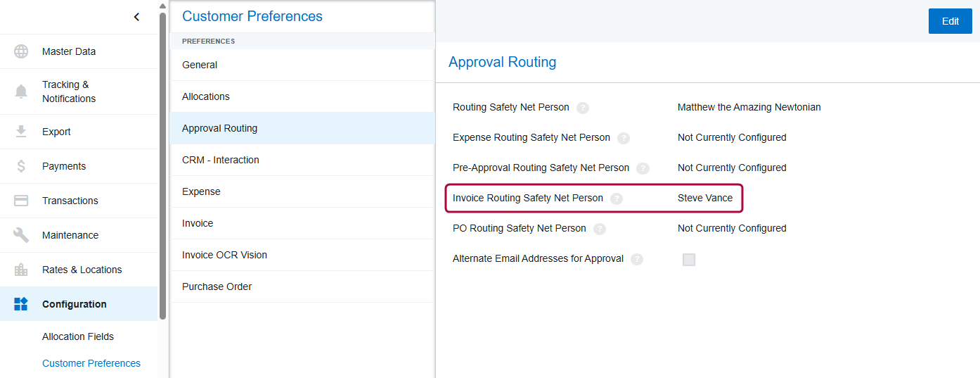Click help icon beside Routing Safety Net Person
This screenshot has width=980, height=378.
pos(583,108)
